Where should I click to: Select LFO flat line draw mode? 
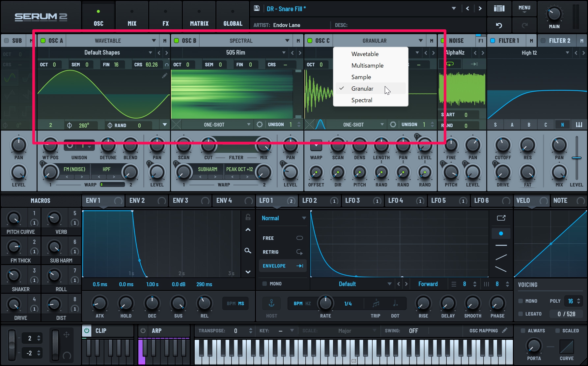coord(501,245)
